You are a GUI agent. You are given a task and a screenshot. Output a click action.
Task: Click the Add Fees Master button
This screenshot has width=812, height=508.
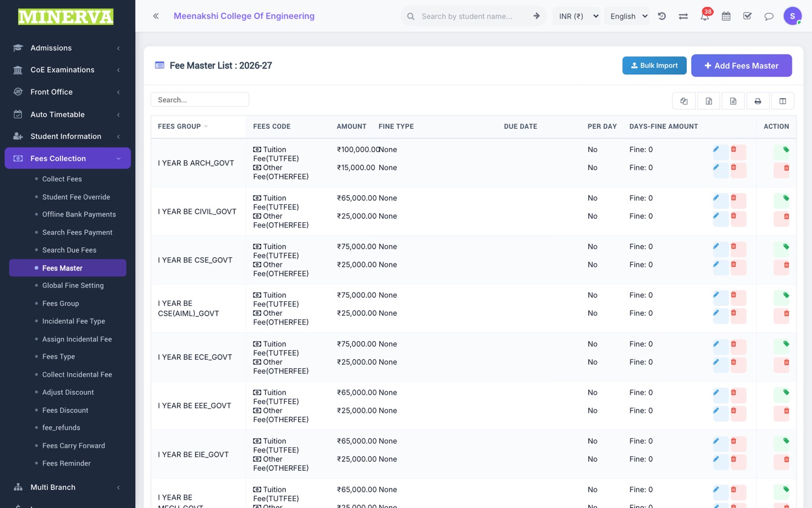741,66
